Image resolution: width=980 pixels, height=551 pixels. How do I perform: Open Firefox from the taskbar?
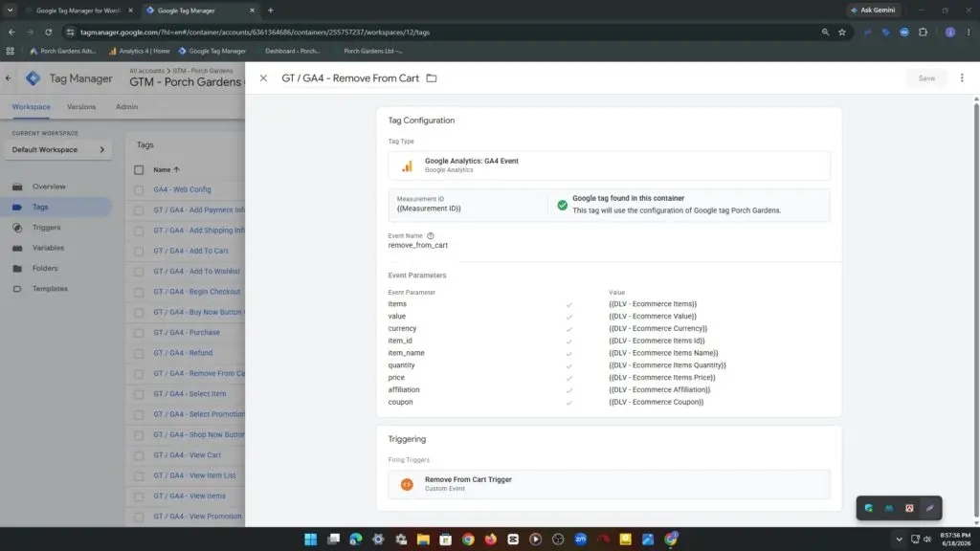click(491, 540)
